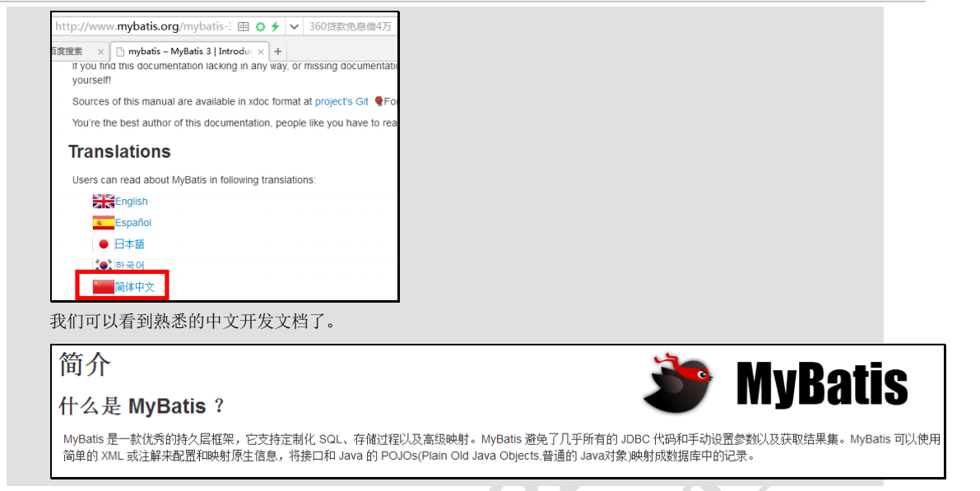
Task: Open the 한국어 translation link
Action: [x=129, y=266]
